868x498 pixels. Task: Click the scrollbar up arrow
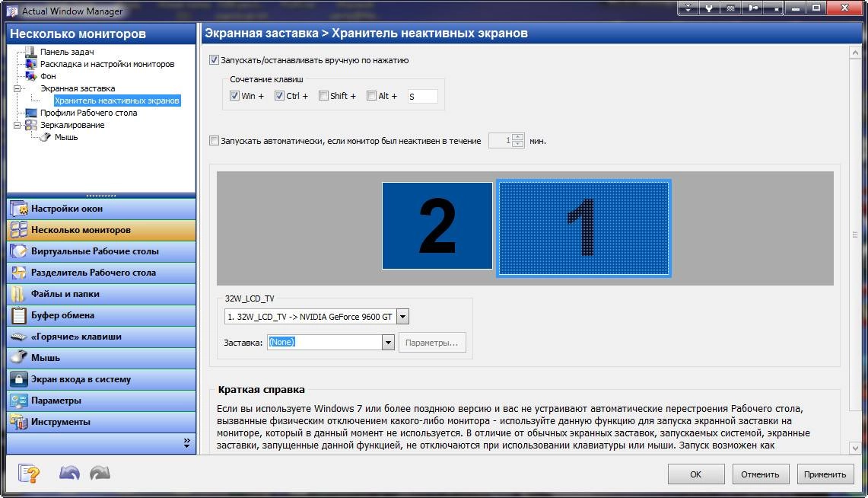pyautogui.click(x=855, y=53)
